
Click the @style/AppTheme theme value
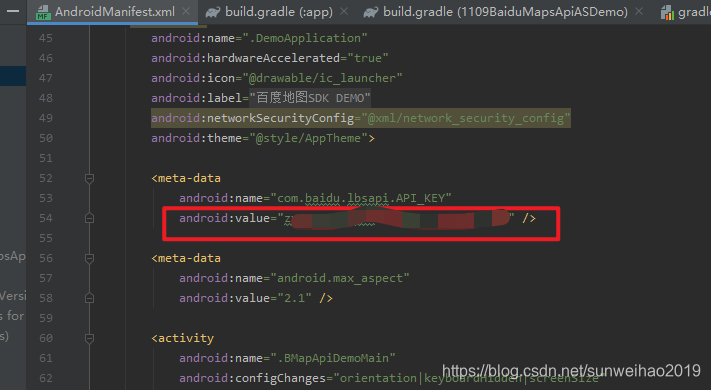[308, 138]
